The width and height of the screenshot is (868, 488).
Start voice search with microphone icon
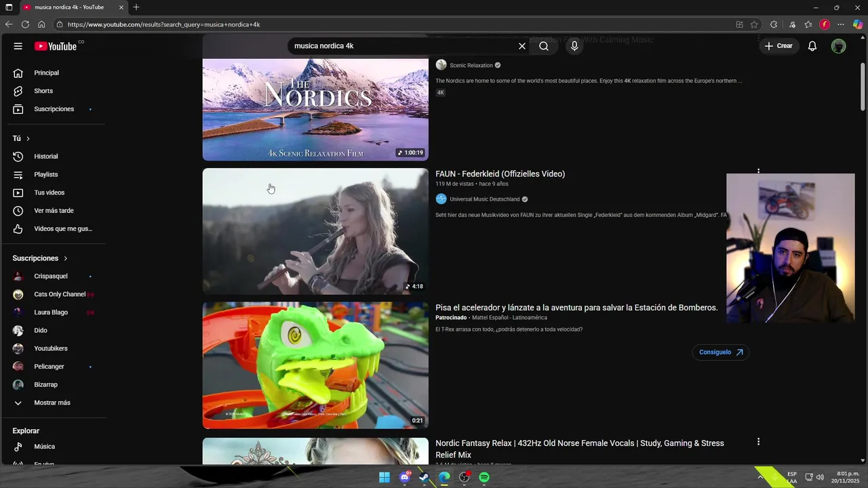(574, 46)
